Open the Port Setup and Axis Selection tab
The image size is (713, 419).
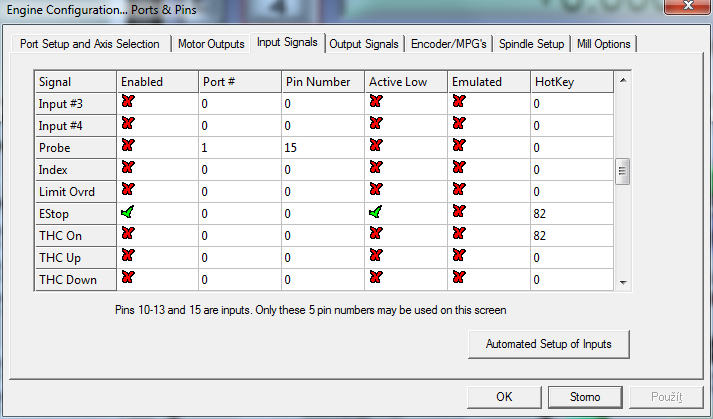90,44
